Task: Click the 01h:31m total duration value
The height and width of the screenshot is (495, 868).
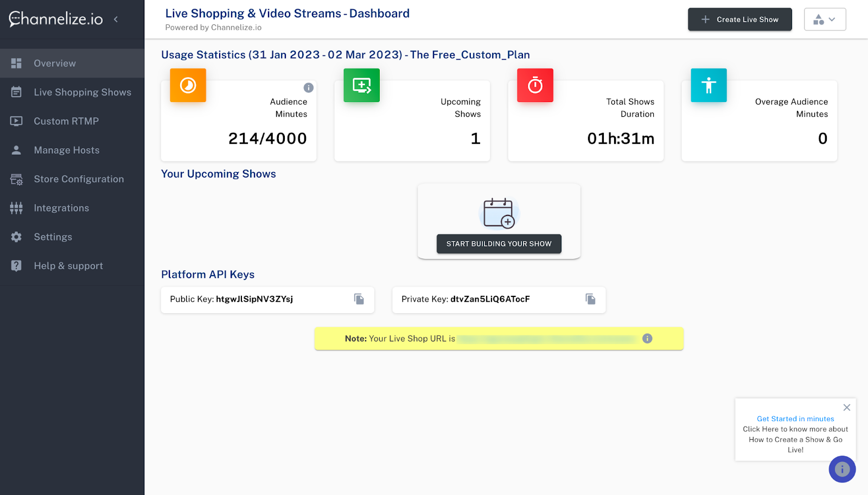Action: coord(621,139)
